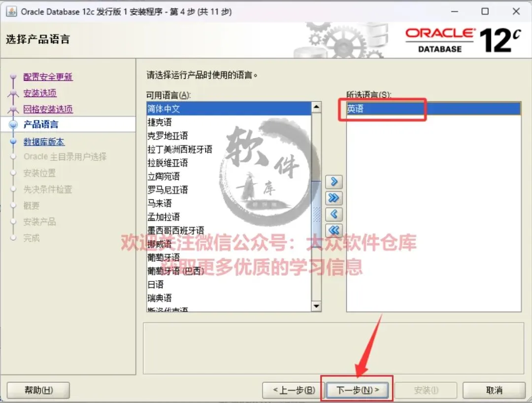Viewport: 532px width, 403px height.
Task: Select 英语 in selected languages list
Action: [433, 109]
